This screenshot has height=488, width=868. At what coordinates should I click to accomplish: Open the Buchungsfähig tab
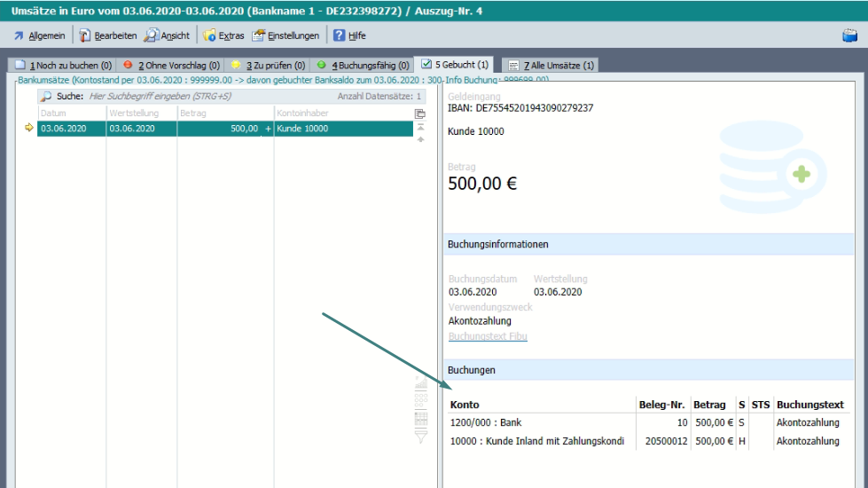[x=364, y=66]
